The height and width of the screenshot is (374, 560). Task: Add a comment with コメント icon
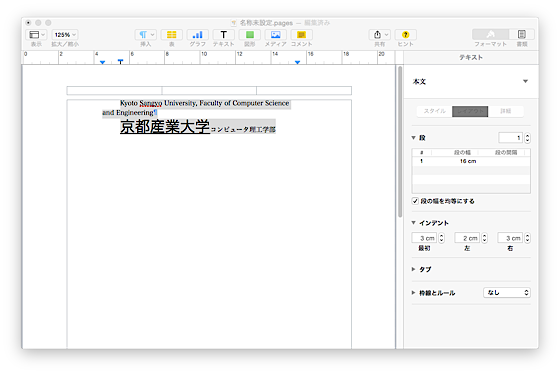click(x=301, y=35)
